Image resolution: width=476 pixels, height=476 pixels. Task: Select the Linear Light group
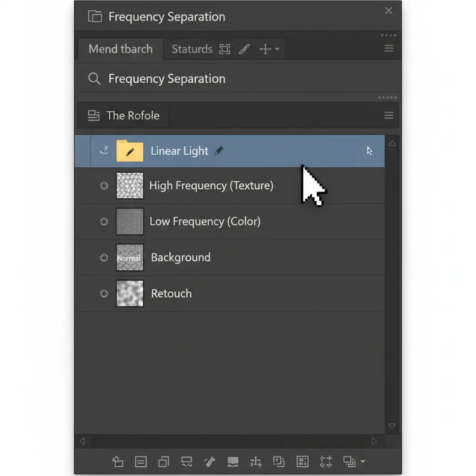pos(179,151)
